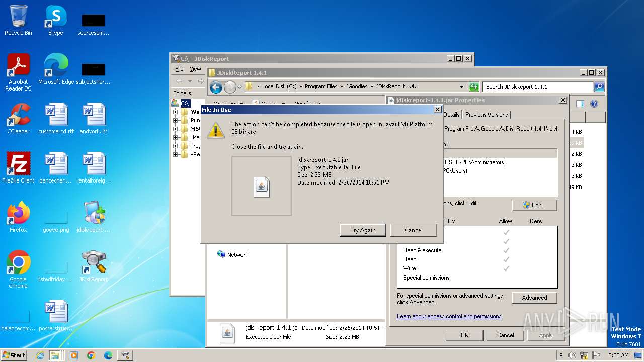
Task: Open CCleaner desktop shortcut
Action: click(18, 119)
